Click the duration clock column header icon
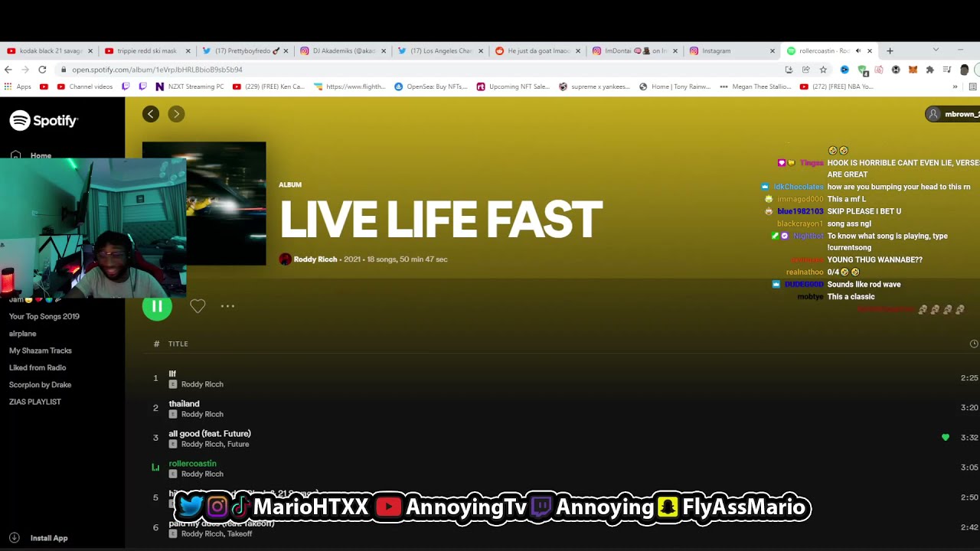The image size is (980, 551). [974, 344]
